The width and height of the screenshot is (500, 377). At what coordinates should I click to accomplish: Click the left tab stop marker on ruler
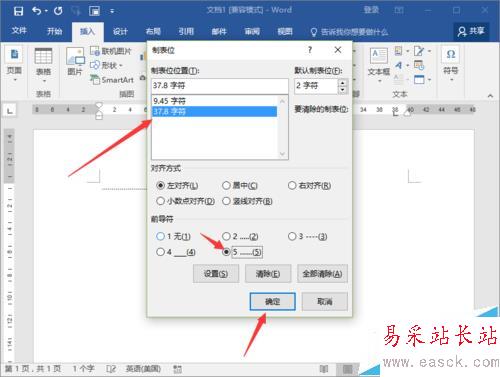pyautogui.click(x=395, y=114)
